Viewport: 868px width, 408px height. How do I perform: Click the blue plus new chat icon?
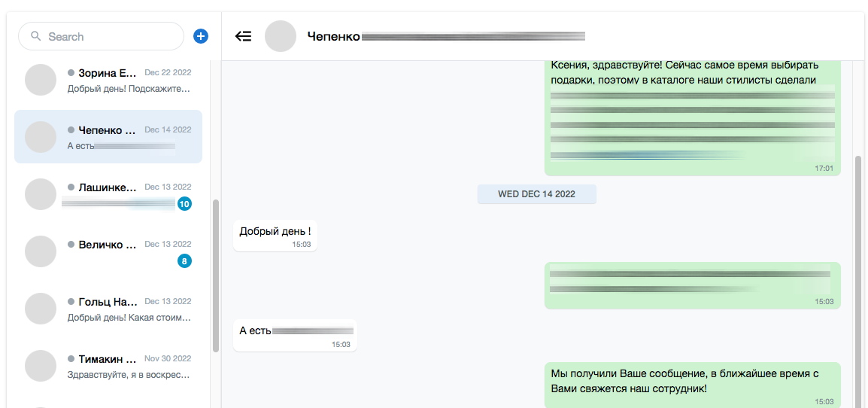[200, 36]
